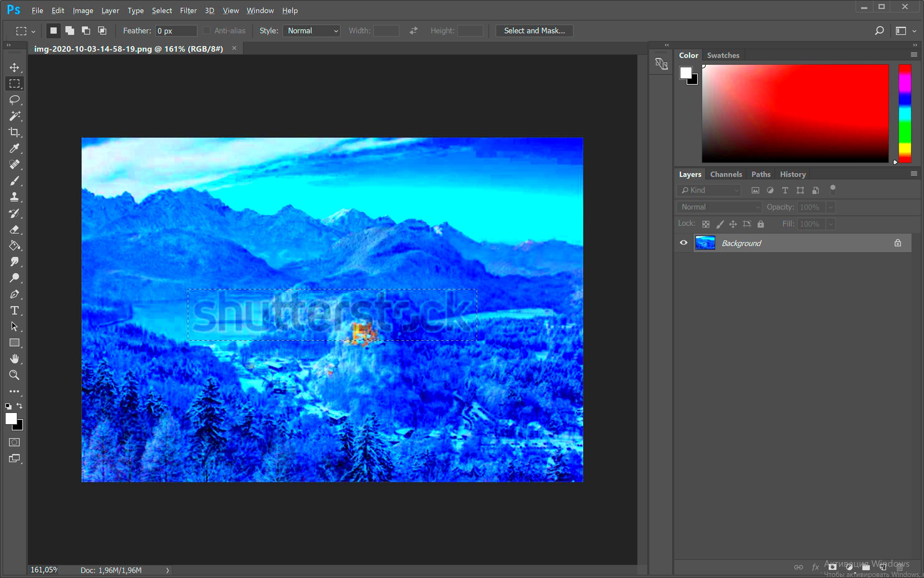The width and height of the screenshot is (924, 578).
Task: Select the Zoom tool
Action: point(15,375)
